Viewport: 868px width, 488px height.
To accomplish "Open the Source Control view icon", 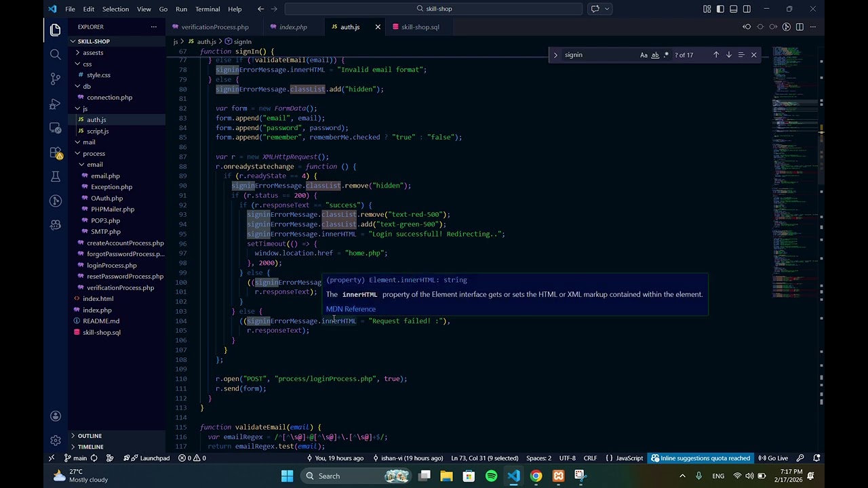I will (56, 79).
